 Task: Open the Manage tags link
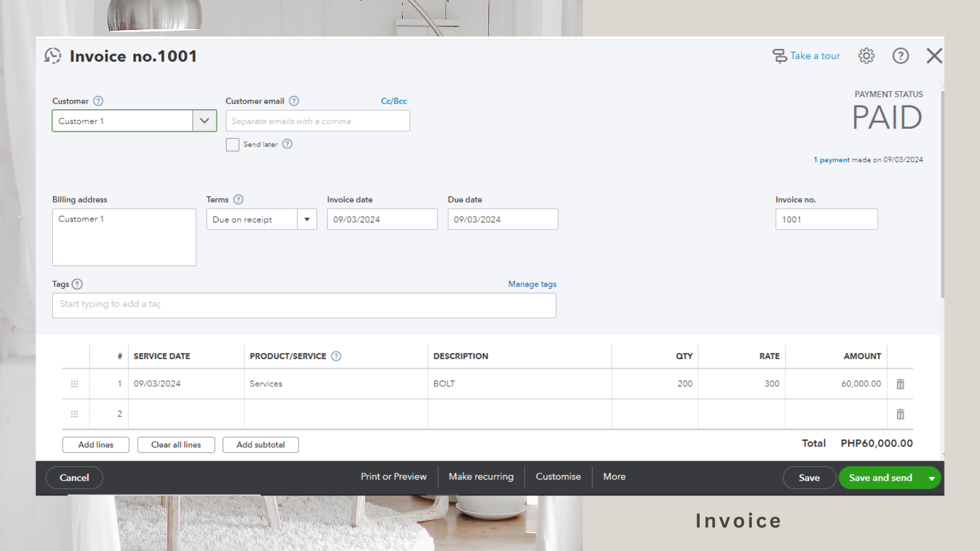coord(532,284)
